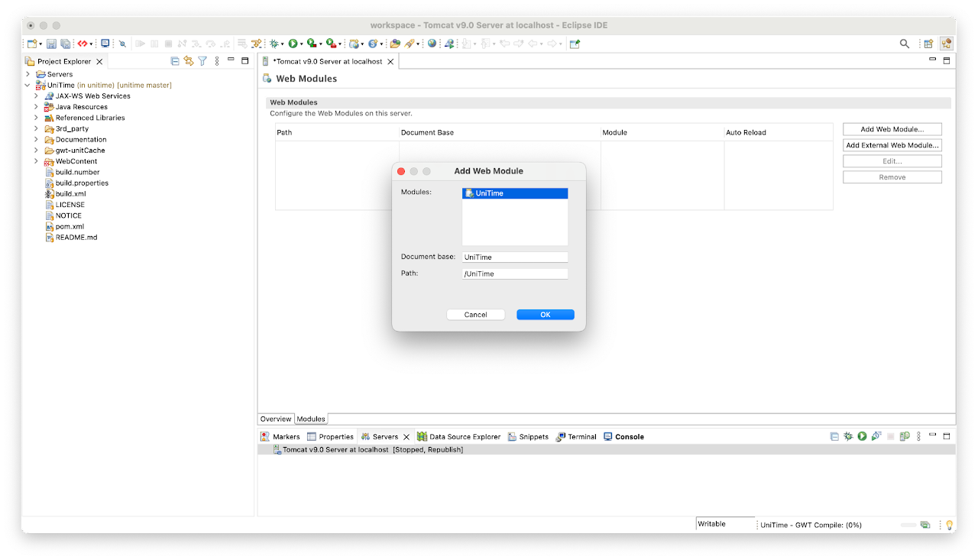
Task: Open the Console view tab
Action: pyautogui.click(x=623, y=436)
